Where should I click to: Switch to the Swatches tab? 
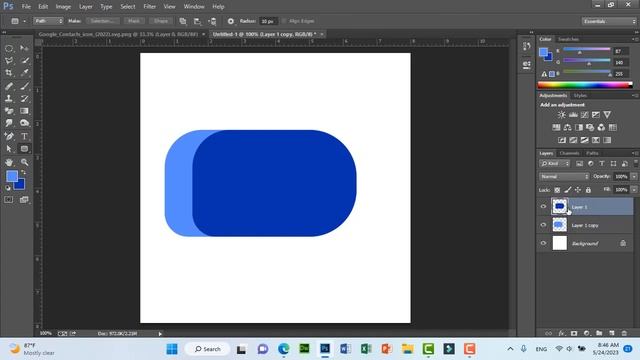click(x=568, y=39)
